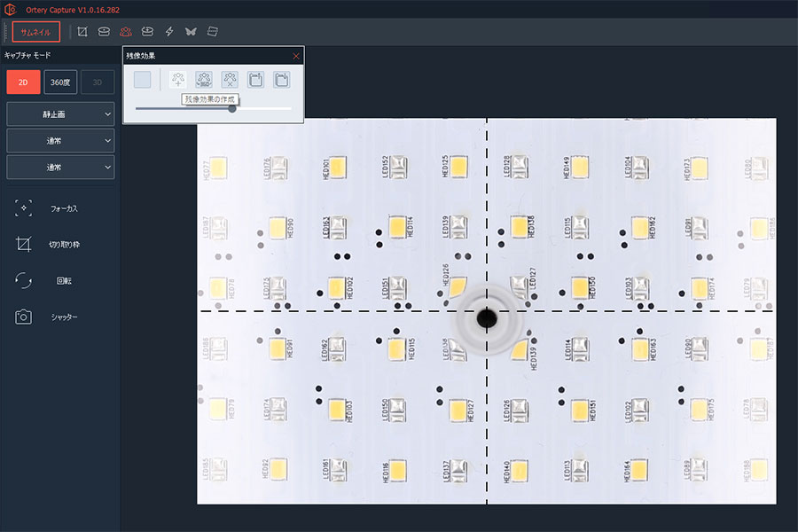Screen dimensions: 798x532
Task: Open the サムネイル tab
Action: [x=36, y=32]
